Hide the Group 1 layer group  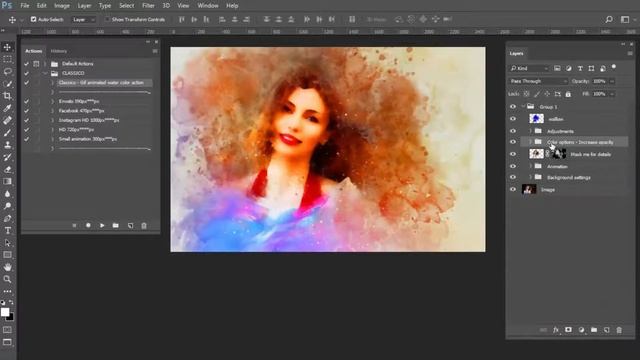(513, 107)
